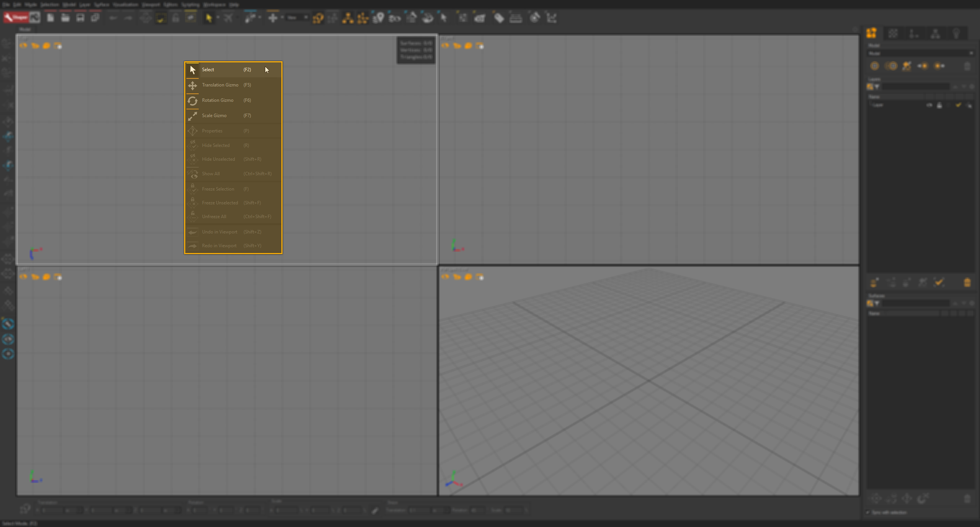Screen dimensions: 980x527
Task: Click Redo in Viewport menu item
Action: (232, 246)
